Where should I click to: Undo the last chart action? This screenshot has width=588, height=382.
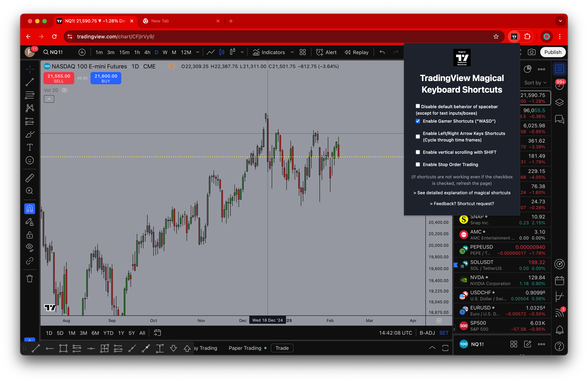point(382,52)
